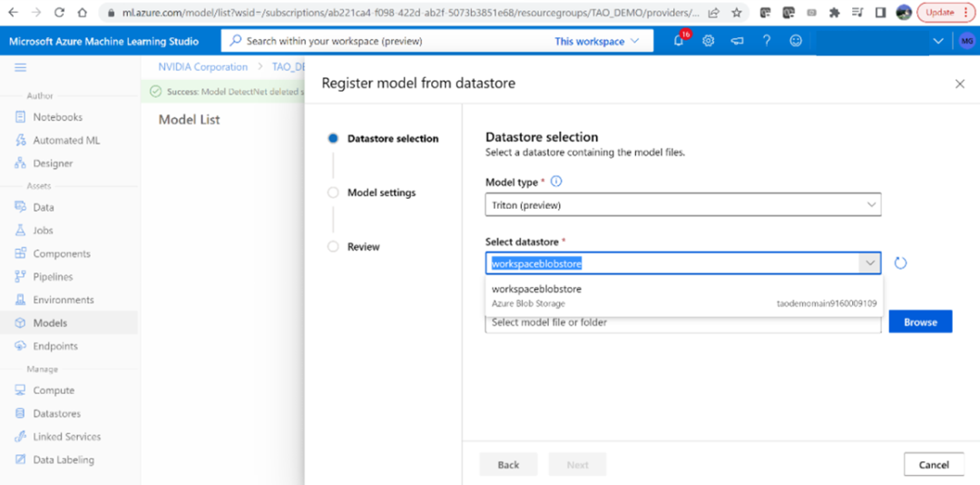This screenshot has width=980, height=485.
Task: Open the Notebooks section icon
Action: click(x=21, y=117)
